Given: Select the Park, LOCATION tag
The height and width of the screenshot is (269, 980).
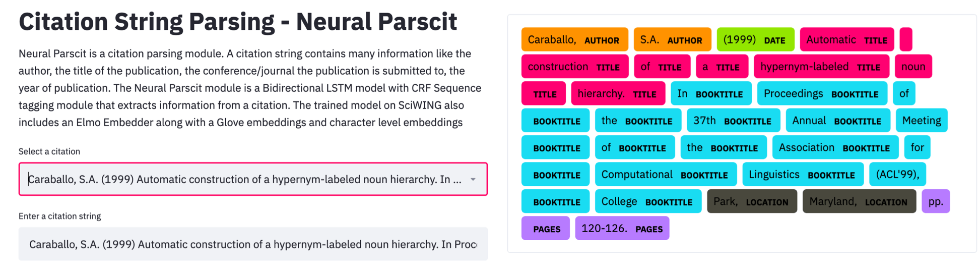Looking at the screenshot, I should pos(752,201).
